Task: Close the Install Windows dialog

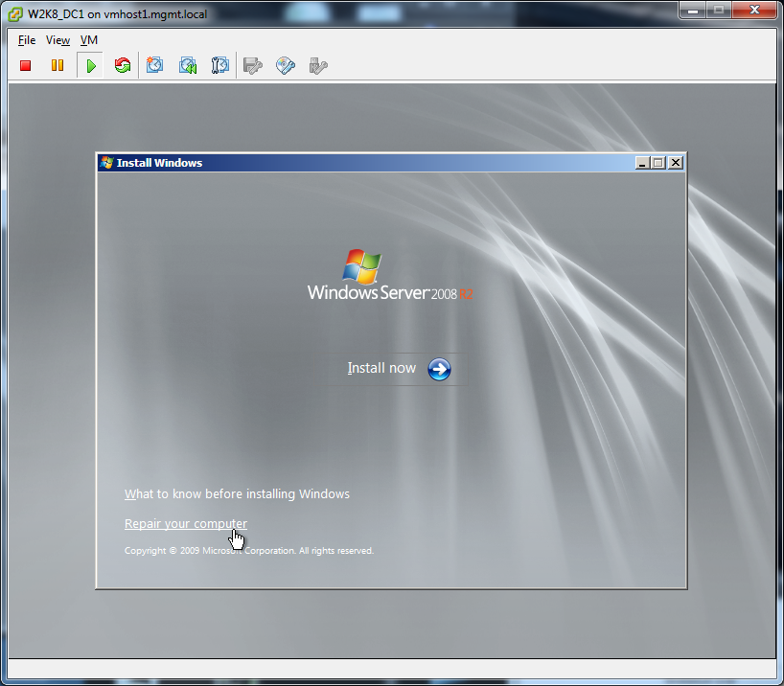Action: [x=676, y=163]
